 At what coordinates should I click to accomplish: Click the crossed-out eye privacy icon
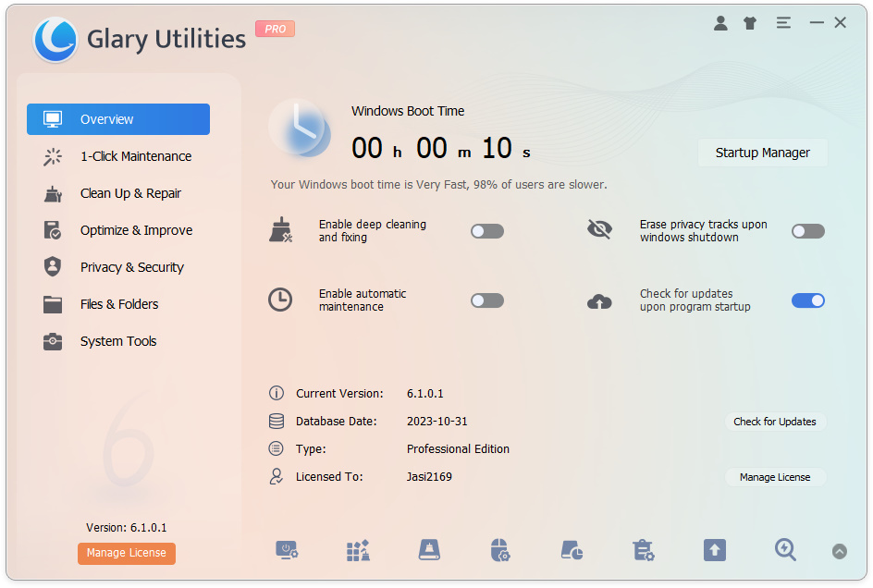click(599, 229)
